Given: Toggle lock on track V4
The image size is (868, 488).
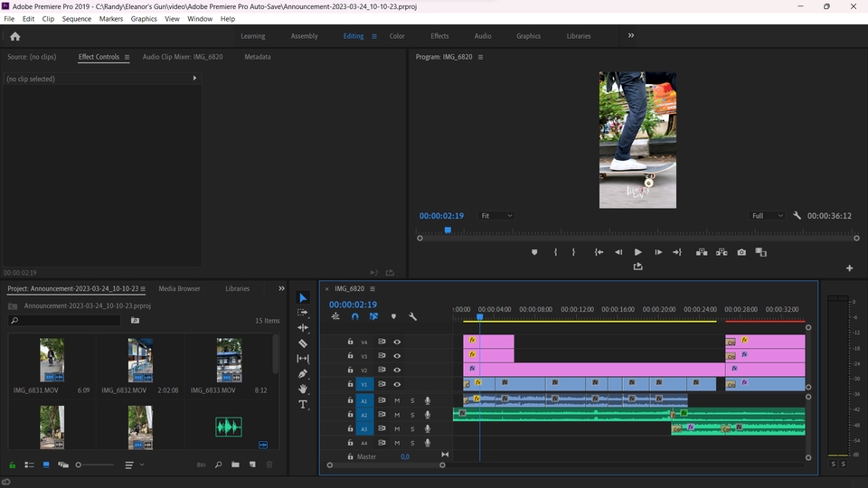Looking at the screenshot, I should coord(350,342).
